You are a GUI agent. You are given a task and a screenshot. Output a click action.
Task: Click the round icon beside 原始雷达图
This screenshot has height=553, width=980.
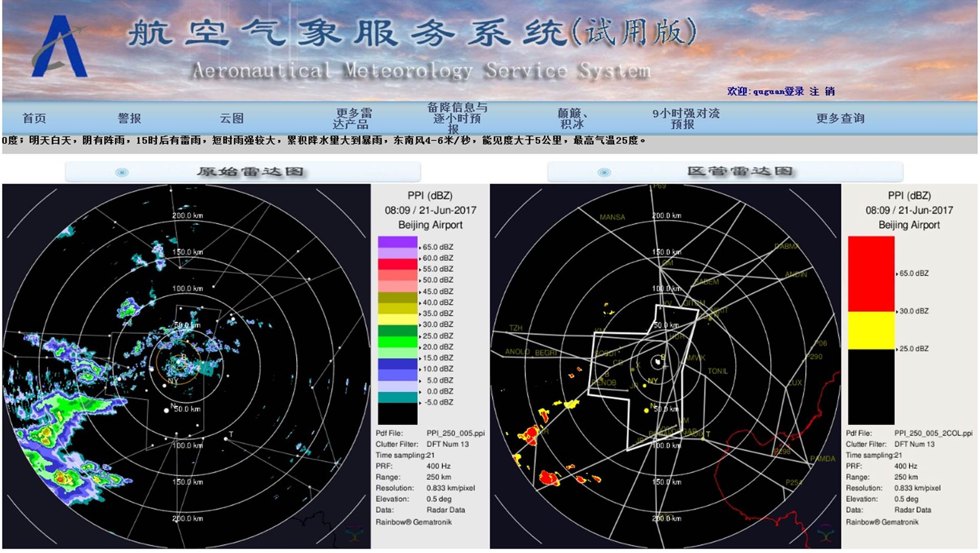coord(122,172)
